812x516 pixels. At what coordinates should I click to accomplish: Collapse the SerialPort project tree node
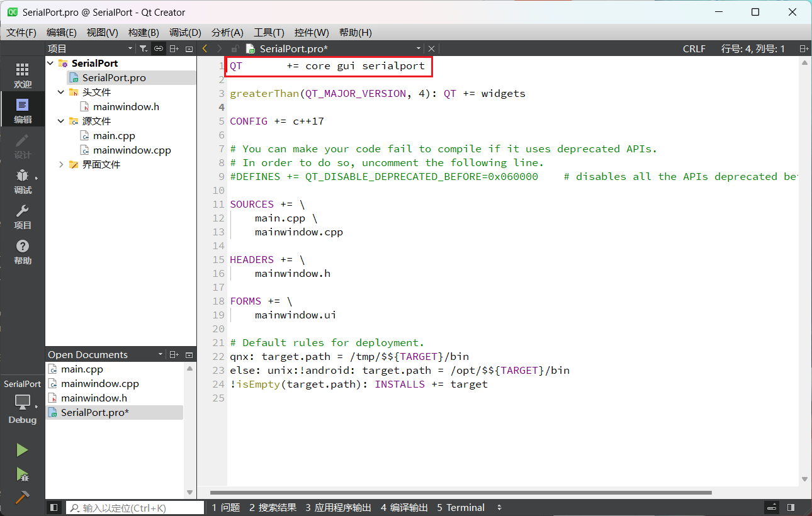[x=50, y=63]
